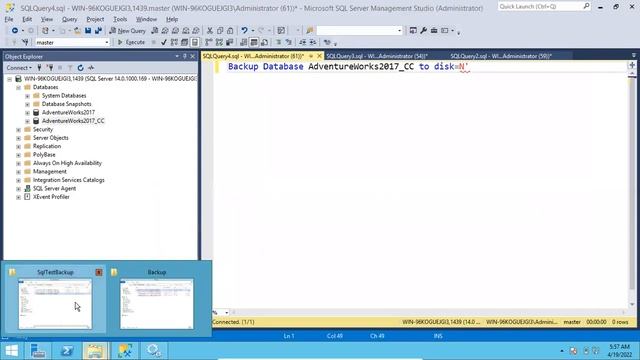640x360 pixels.
Task: Click the Navigate Backward icon
Action: coord(15,31)
